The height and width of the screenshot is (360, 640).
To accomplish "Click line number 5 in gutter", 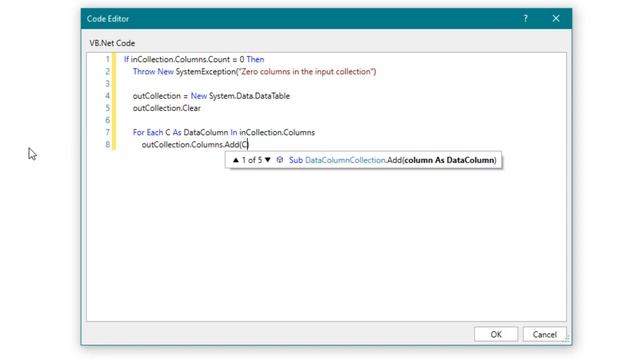I will click(x=108, y=108).
